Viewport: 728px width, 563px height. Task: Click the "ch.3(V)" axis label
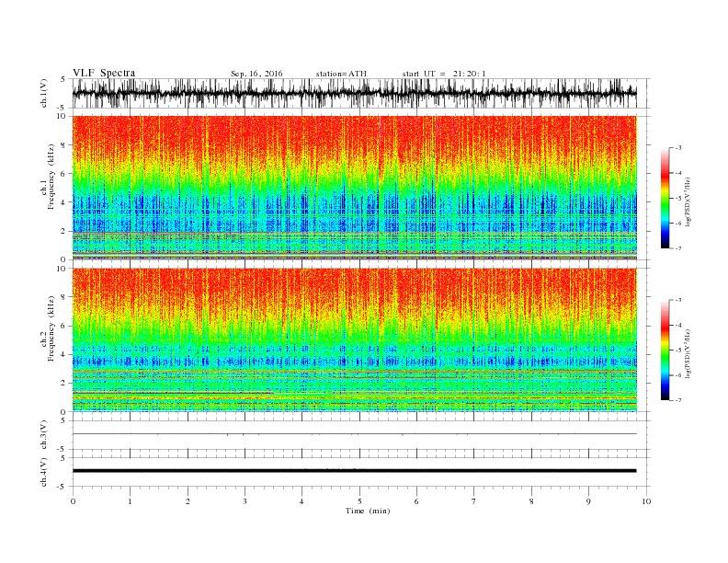(44, 435)
